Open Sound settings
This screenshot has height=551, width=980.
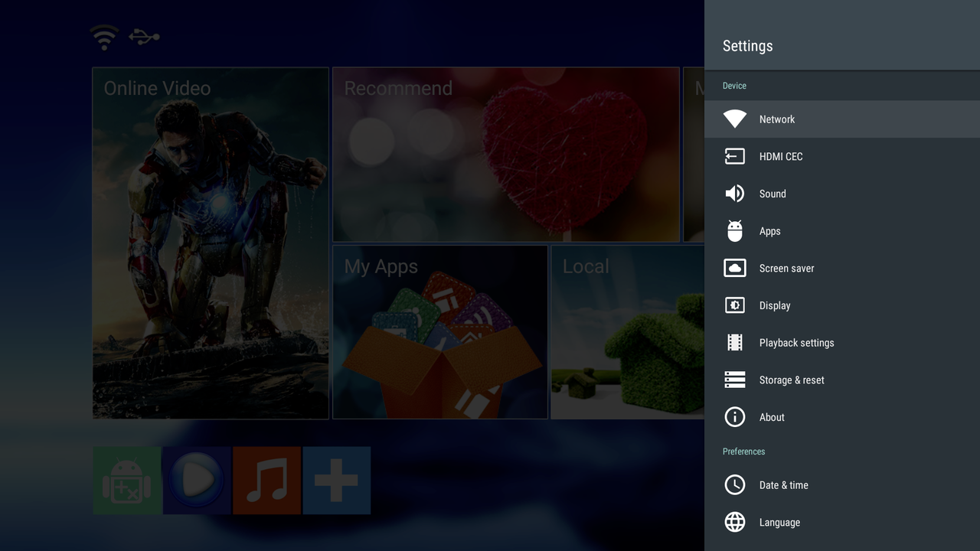[842, 194]
